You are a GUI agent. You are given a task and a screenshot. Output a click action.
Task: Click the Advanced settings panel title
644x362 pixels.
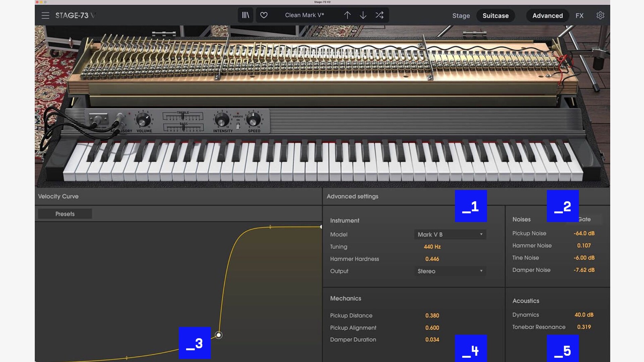352,196
